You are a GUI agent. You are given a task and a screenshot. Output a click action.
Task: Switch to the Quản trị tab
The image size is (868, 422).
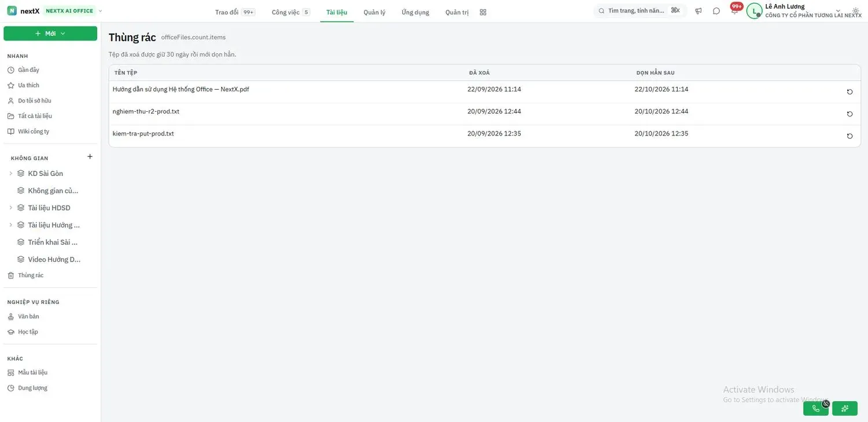[x=457, y=12]
